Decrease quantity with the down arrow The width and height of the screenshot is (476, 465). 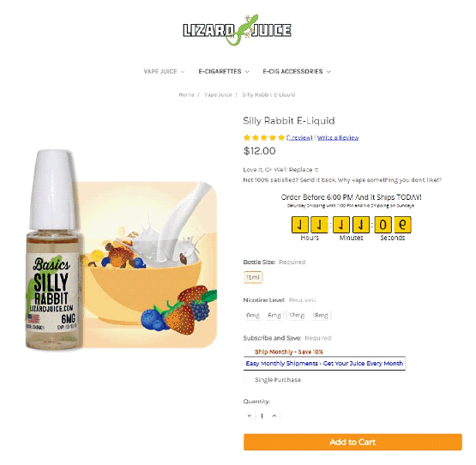250,415
